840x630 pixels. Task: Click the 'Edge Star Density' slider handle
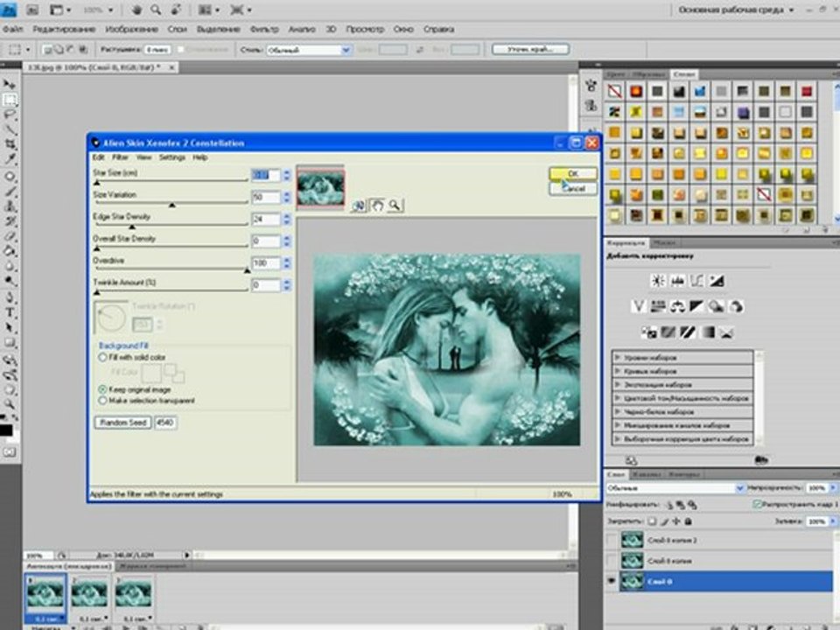click(x=132, y=227)
